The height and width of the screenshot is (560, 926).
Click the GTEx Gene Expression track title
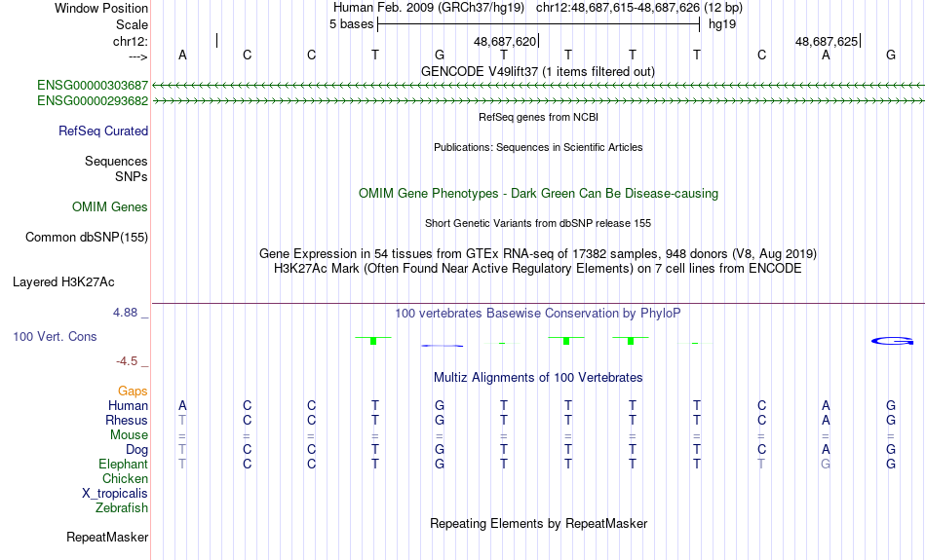pyautogui.click(x=538, y=254)
